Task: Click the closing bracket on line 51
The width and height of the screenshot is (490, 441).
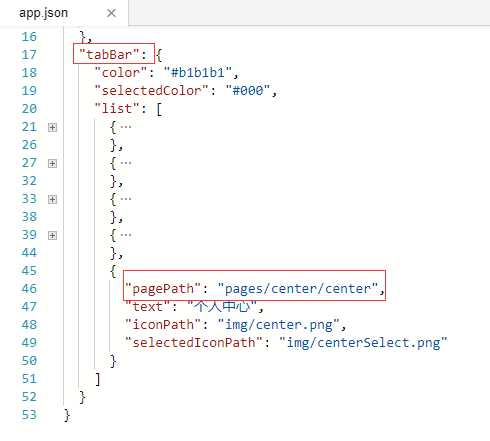Action: [x=98, y=379]
